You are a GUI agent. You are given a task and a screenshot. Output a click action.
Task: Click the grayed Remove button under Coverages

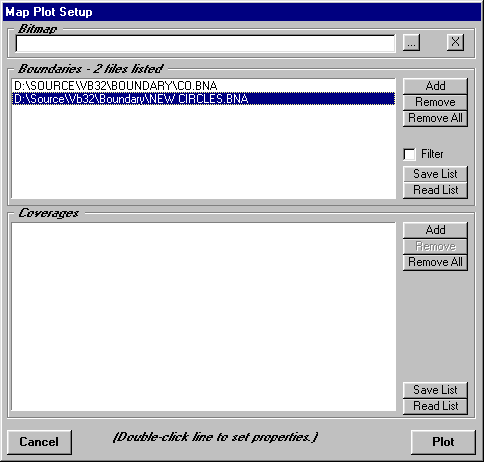(435, 246)
